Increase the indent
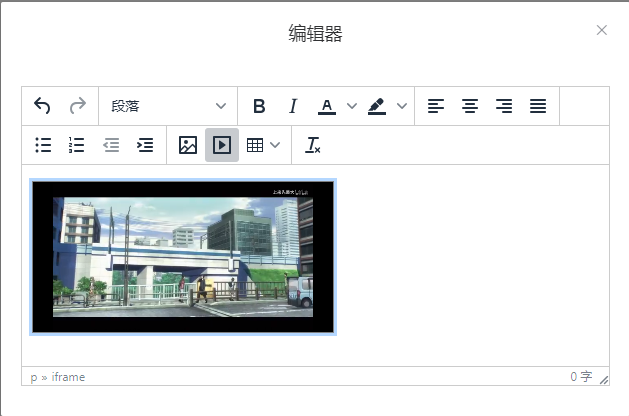The height and width of the screenshot is (416, 629). pos(145,145)
